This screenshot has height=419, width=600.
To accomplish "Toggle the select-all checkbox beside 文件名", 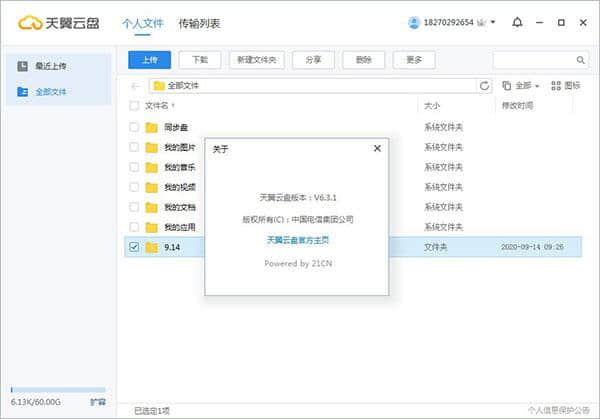I will tap(135, 105).
